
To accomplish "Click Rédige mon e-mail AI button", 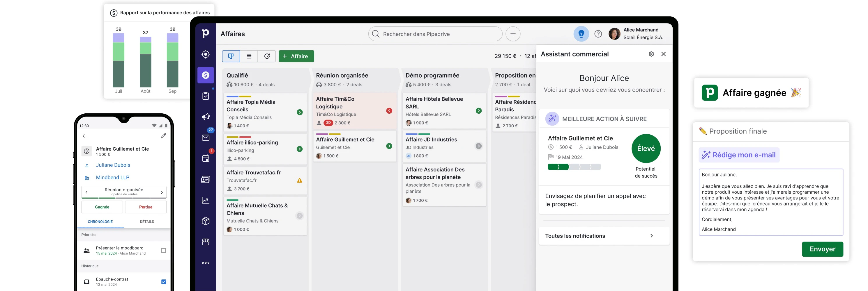I will pos(739,155).
